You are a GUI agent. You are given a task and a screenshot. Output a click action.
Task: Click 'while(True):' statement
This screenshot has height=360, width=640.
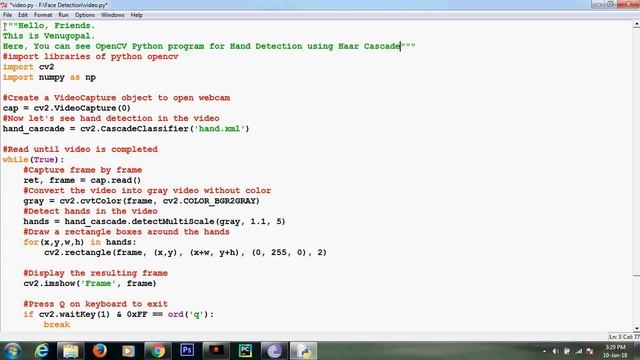pos(33,160)
